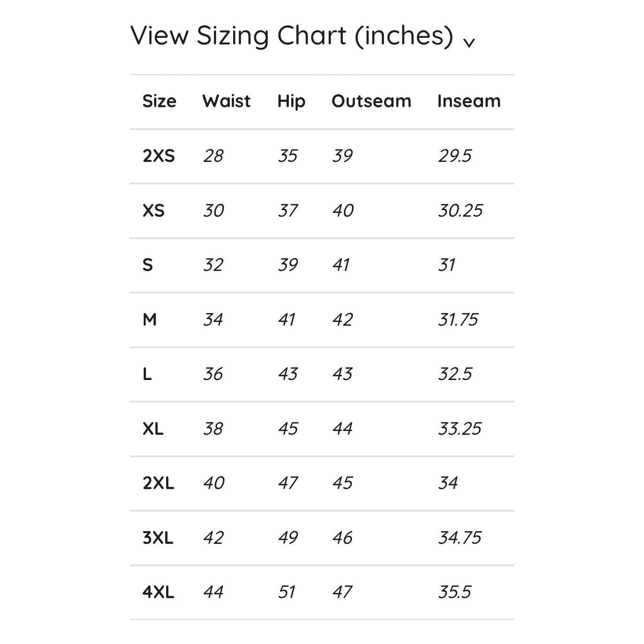Viewport: 644px width, 644px height.
Task: Select the S size row label
Action: tap(147, 265)
